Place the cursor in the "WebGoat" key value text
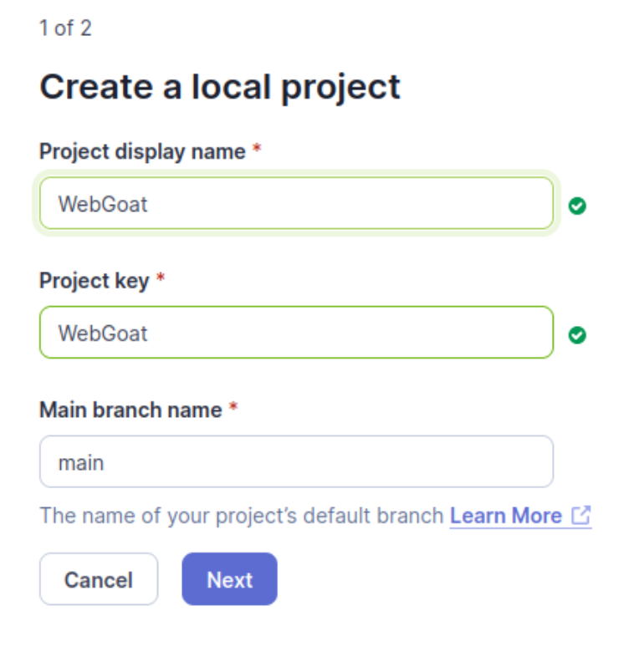Viewport: 644px width, 662px height. (x=103, y=334)
